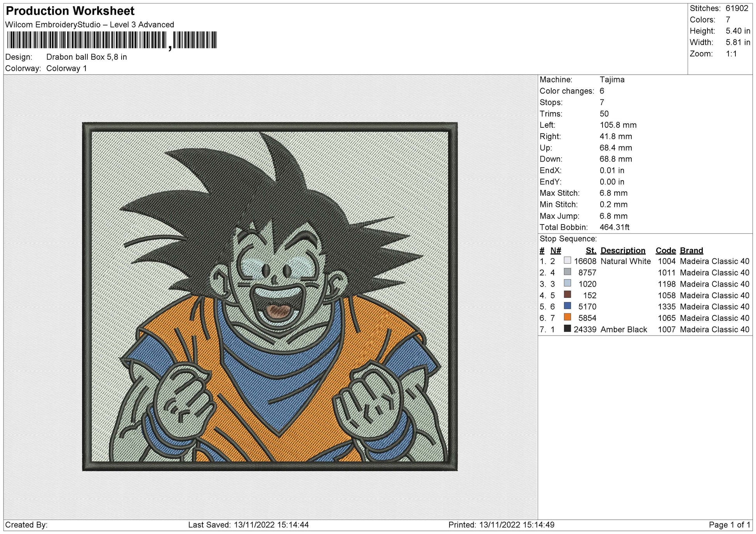
Task: Click the Natural White color swatch
Action: point(567,261)
